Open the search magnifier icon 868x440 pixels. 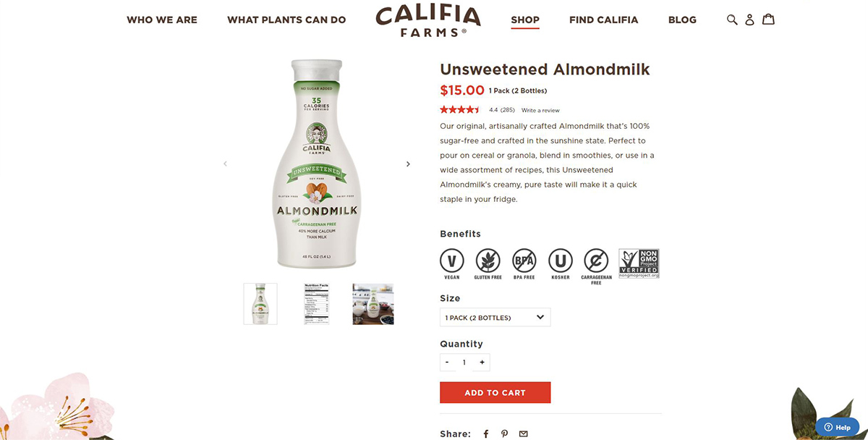[732, 20]
